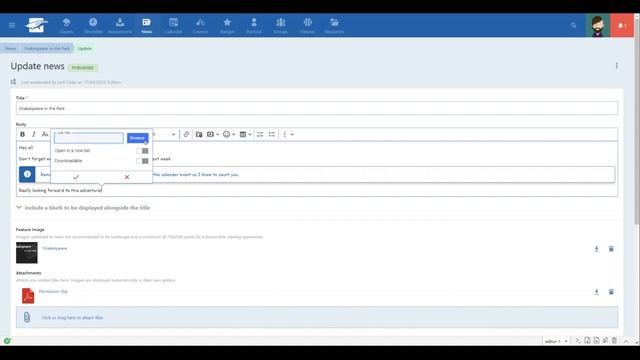Open the Resources folder icon
This screenshot has width=640, height=360.
(x=334, y=25)
